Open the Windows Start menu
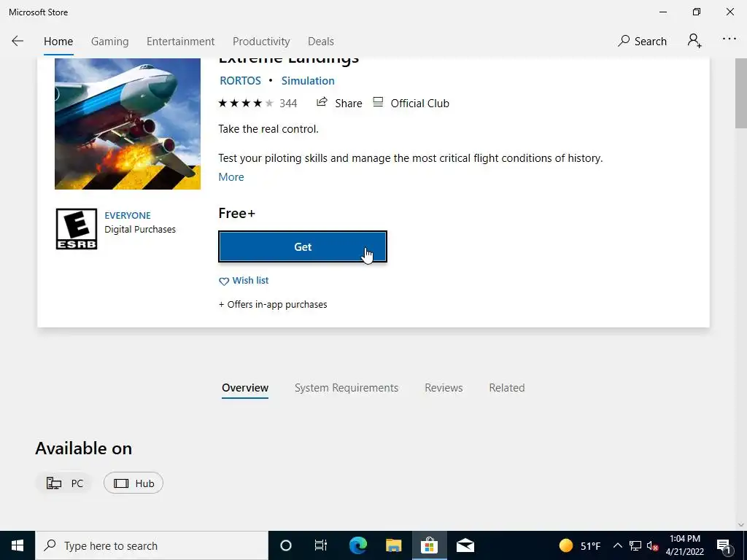The image size is (747, 560). (18, 545)
